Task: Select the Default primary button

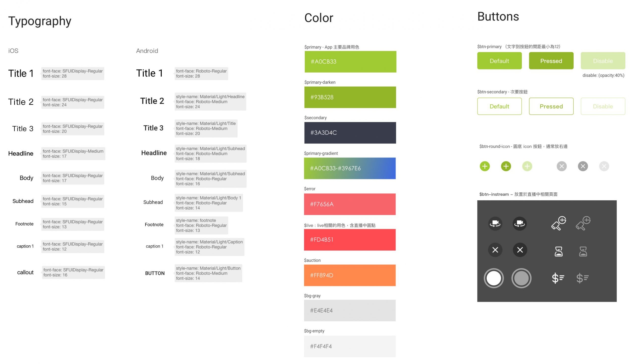Action: point(499,60)
